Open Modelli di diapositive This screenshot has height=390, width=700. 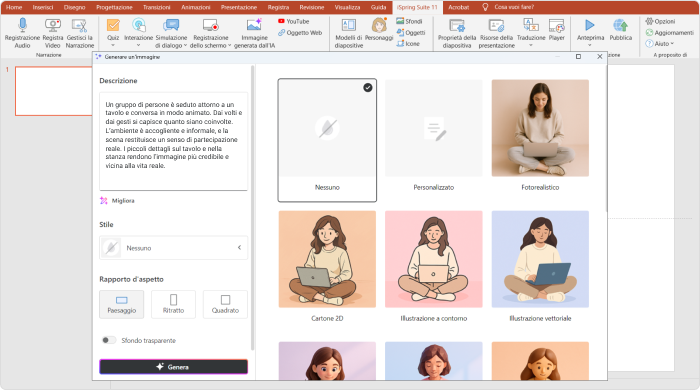(349, 33)
